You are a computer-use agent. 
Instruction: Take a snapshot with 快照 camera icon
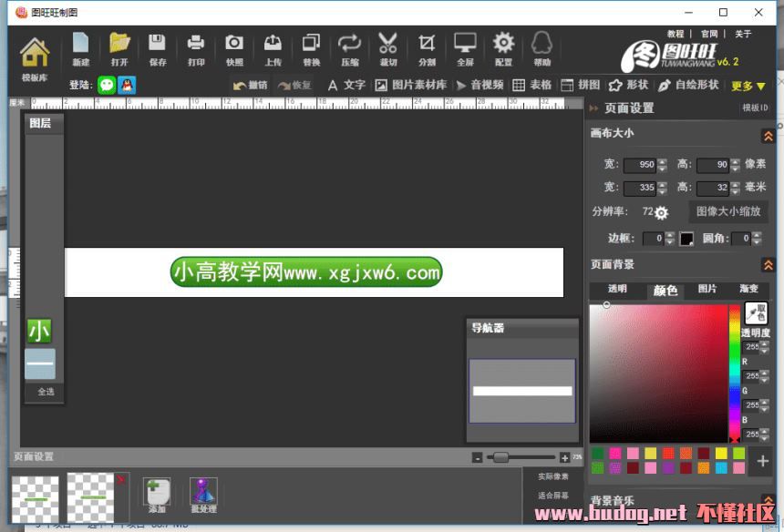click(x=234, y=49)
